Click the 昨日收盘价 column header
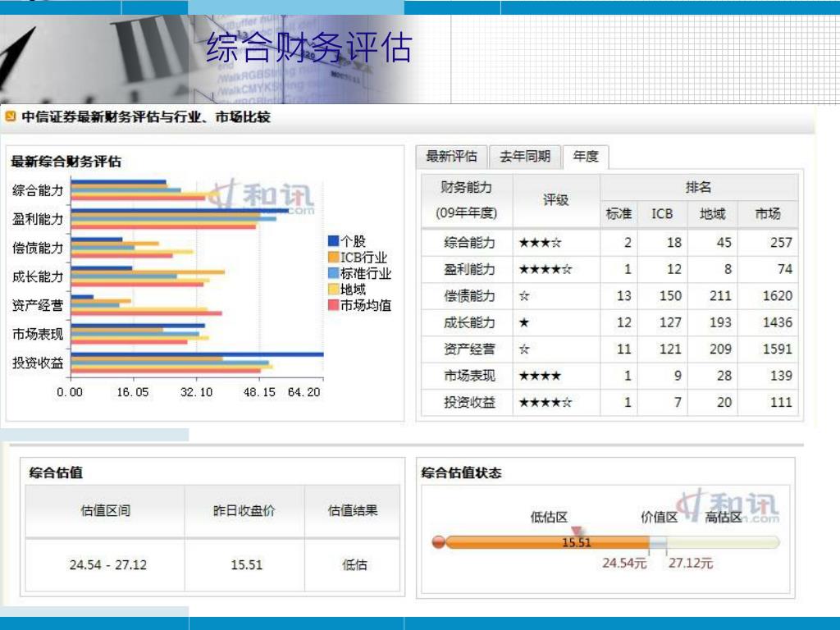The width and height of the screenshot is (840, 630). 244,510
